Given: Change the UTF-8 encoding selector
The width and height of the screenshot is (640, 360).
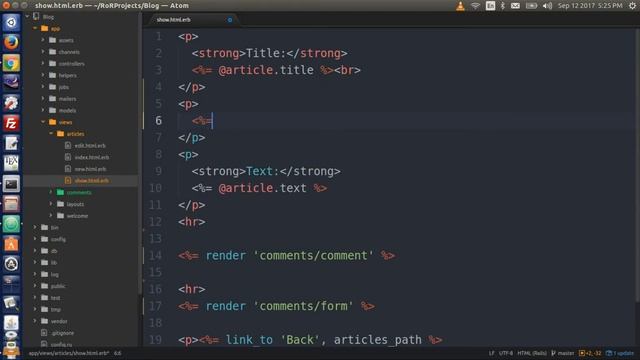Looking at the screenshot, I should pyautogui.click(x=506, y=353).
